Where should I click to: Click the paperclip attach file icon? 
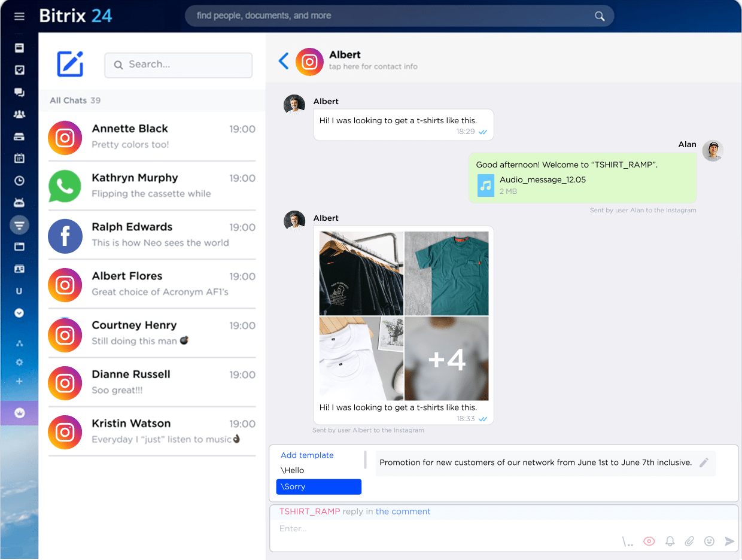click(x=689, y=541)
